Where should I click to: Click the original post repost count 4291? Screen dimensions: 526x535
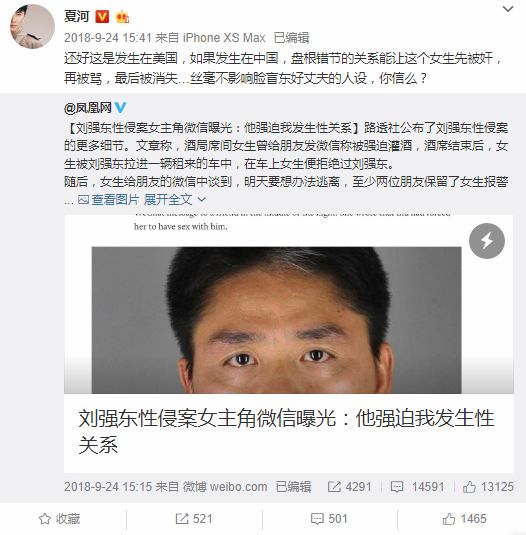pyautogui.click(x=350, y=487)
